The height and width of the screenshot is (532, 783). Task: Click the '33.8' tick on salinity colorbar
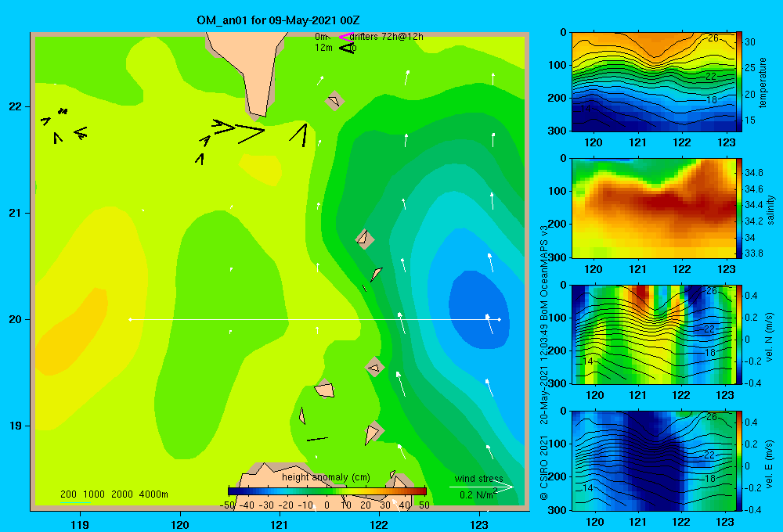click(x=754, y=253)
